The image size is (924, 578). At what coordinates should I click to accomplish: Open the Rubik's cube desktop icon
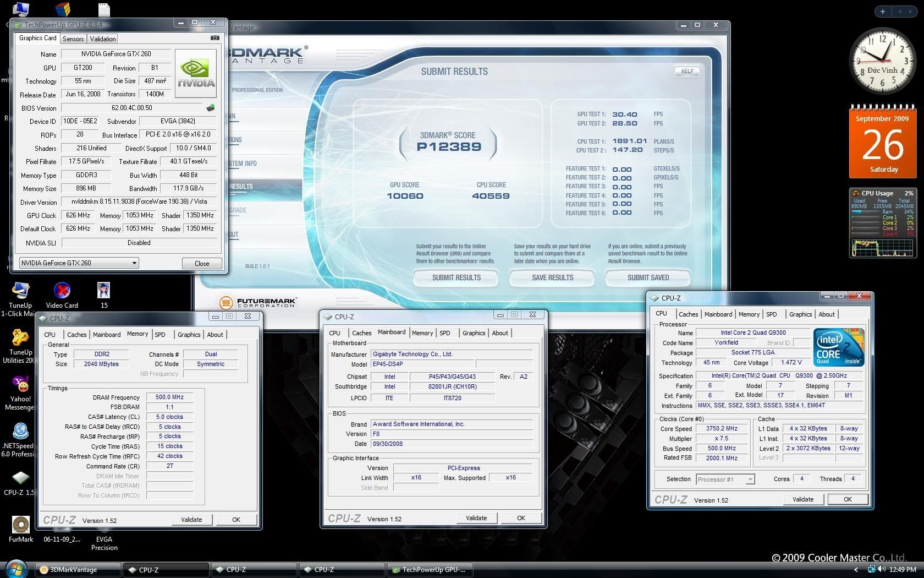[63, 9]
